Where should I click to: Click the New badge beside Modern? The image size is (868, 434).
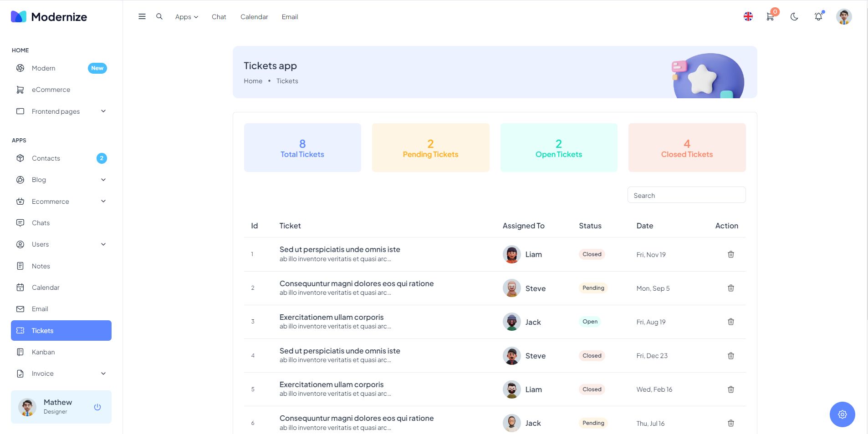click(x=97, y=68)
